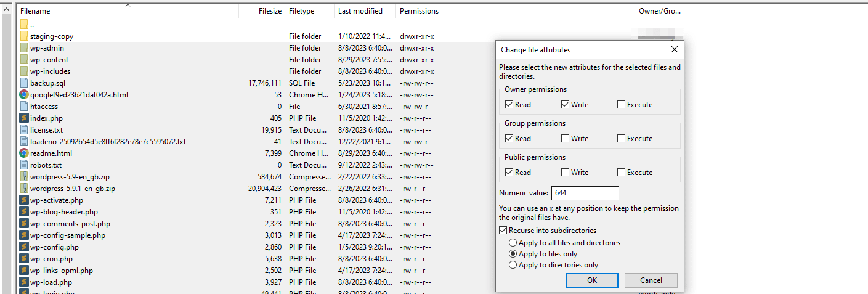Cancel the Change file attributes dialog

tap(651, 280)
